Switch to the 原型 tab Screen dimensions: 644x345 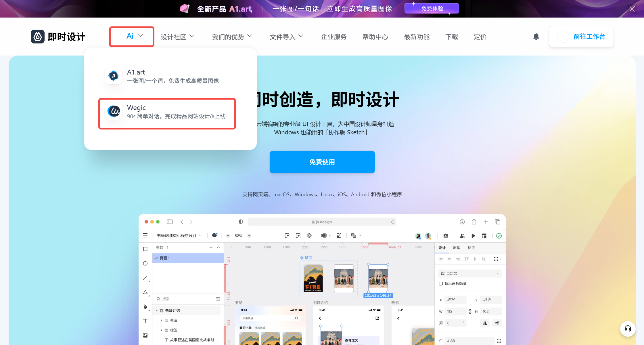[x=457, y=248]
